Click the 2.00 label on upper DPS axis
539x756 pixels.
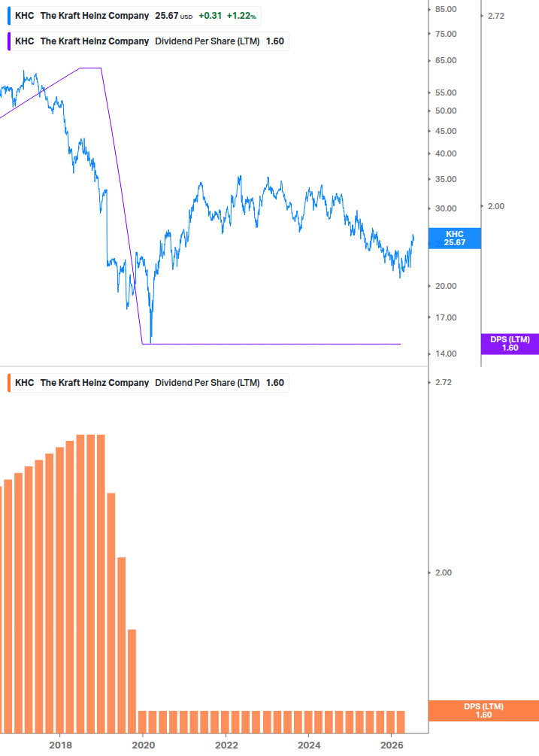[496, 206]
